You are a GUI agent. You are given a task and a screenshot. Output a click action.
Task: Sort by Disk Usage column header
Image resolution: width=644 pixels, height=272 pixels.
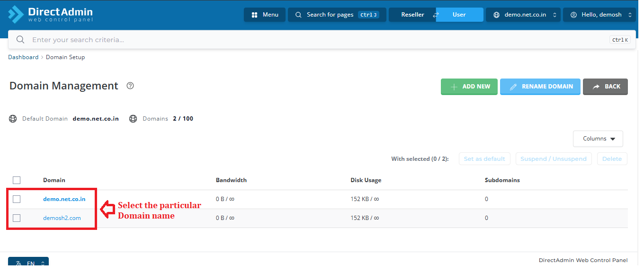coord(366,180)
